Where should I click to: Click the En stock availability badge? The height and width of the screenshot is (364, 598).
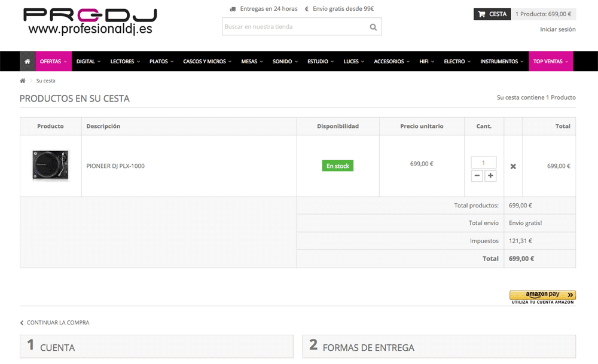(337, 166)
